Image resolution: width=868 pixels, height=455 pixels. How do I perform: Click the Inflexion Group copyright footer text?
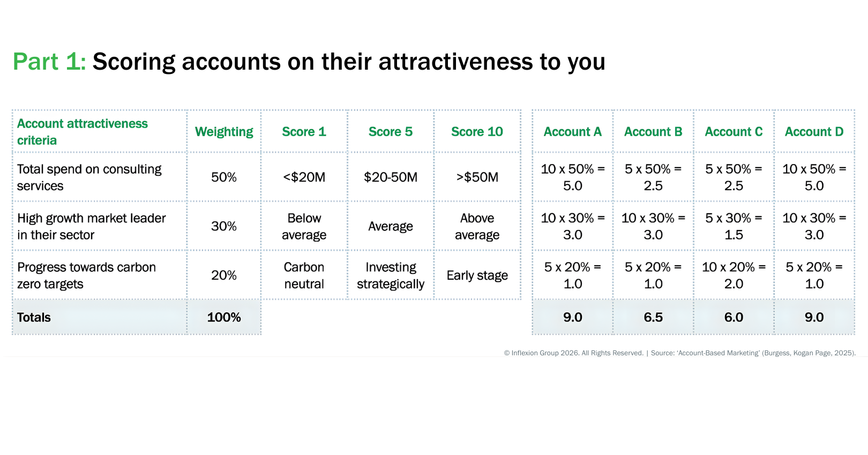[x=679, y=353]
